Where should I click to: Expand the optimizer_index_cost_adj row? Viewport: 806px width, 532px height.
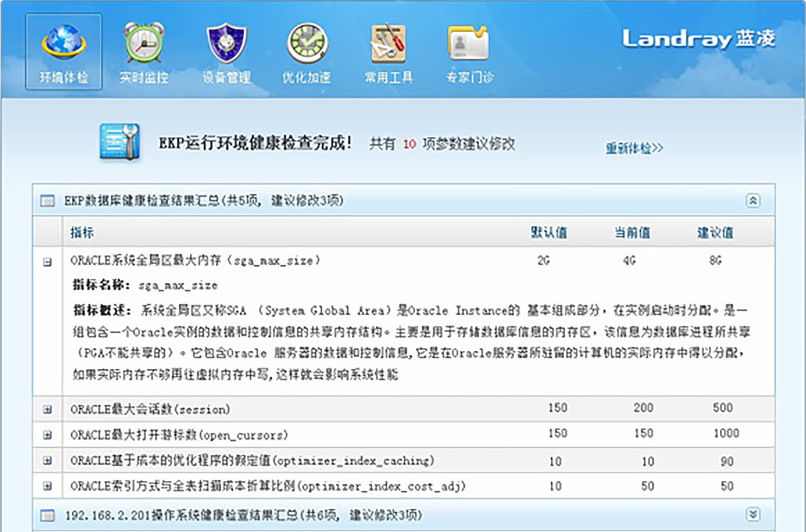[47, 486]
